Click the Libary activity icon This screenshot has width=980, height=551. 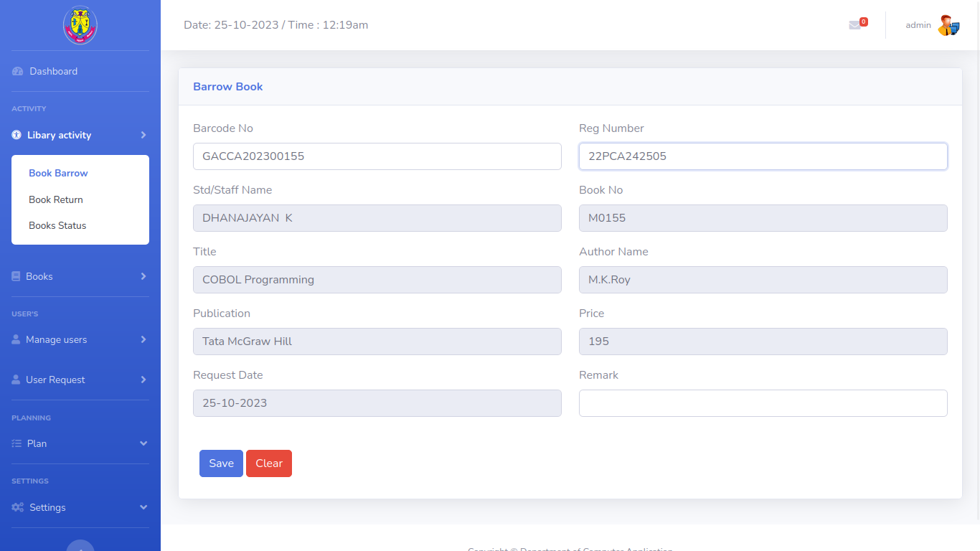(17, 135)
